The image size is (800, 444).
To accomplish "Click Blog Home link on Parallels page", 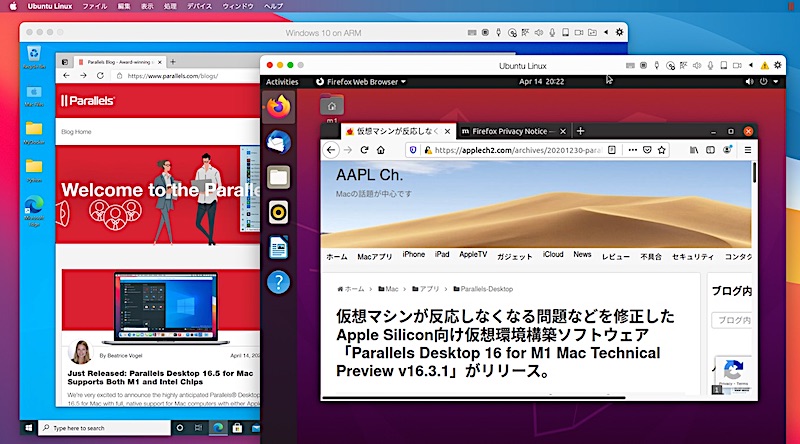I will pyautogui.click(x=76, y=132).
